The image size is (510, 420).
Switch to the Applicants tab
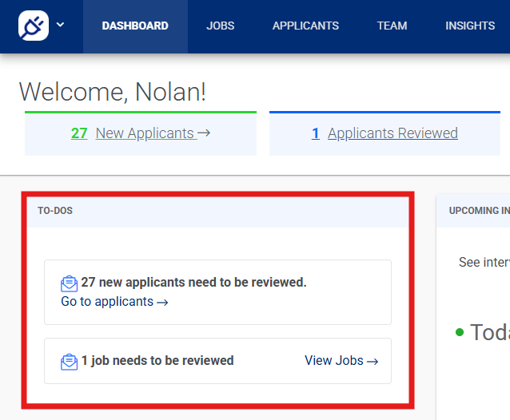(305, 26)
